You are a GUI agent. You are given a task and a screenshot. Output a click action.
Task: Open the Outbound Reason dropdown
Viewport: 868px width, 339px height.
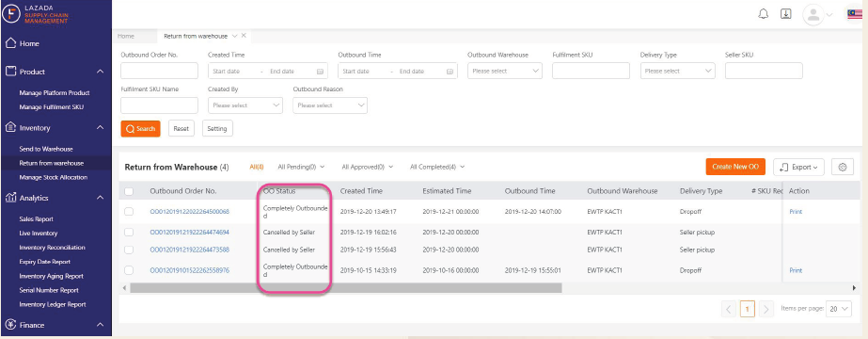330,105
